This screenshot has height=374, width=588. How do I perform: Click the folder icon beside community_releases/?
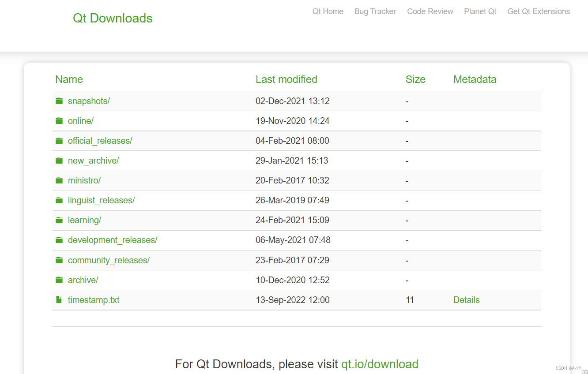(59, 260)
